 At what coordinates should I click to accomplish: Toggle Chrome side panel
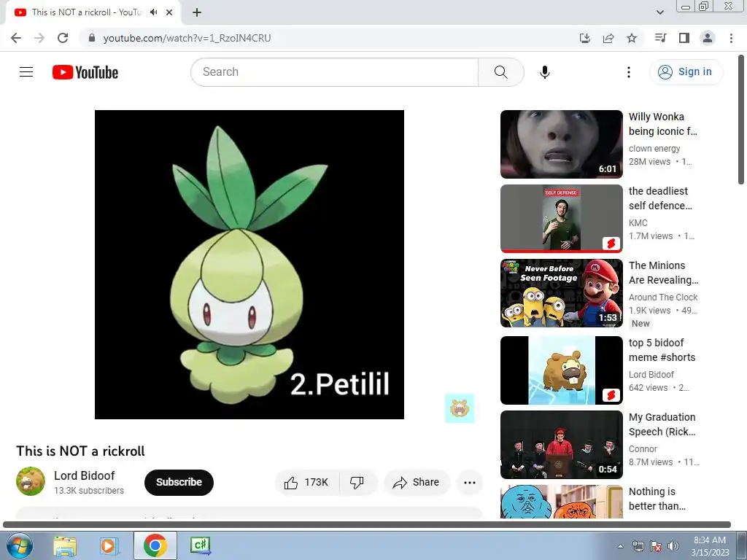pos(684,38)
